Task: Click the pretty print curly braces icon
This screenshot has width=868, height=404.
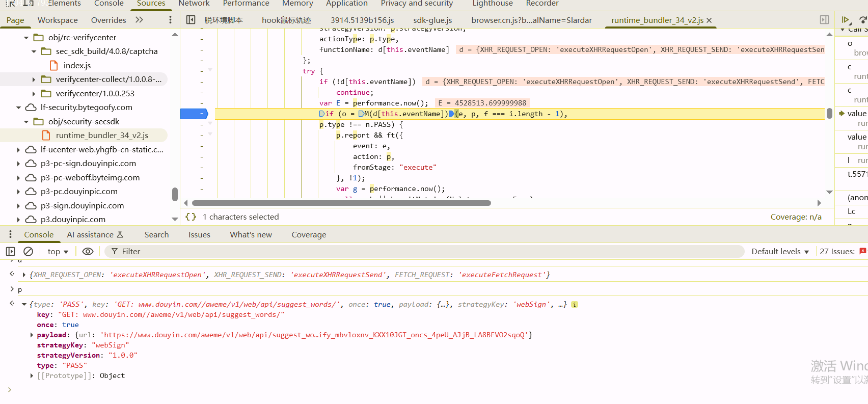Action: pyautogui.click(x=191, y=217)
